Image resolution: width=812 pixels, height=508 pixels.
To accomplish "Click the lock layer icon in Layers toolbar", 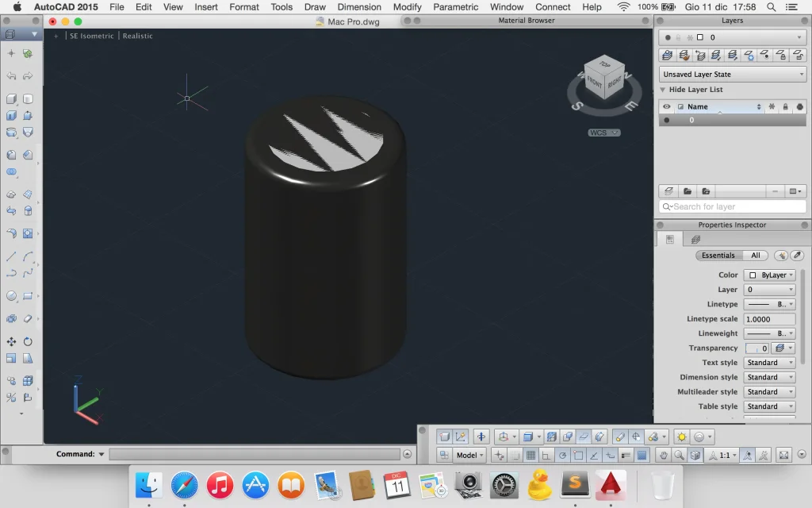I will click(x=781, y=55).
